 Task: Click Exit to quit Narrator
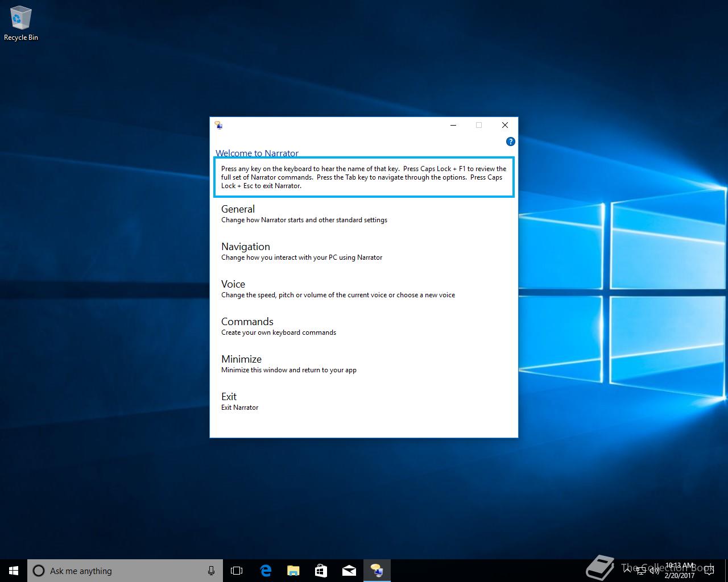(x=229, y=397)
